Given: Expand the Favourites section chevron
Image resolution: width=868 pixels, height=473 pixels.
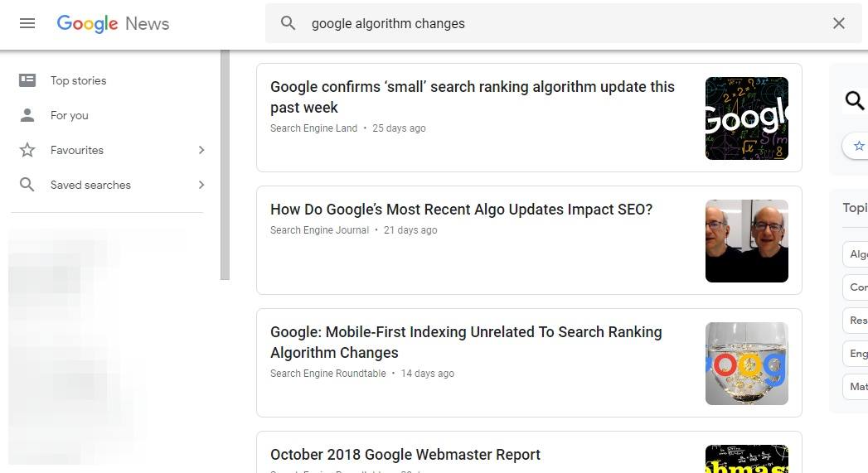Looking at the screenshot, I should point(201,150).
